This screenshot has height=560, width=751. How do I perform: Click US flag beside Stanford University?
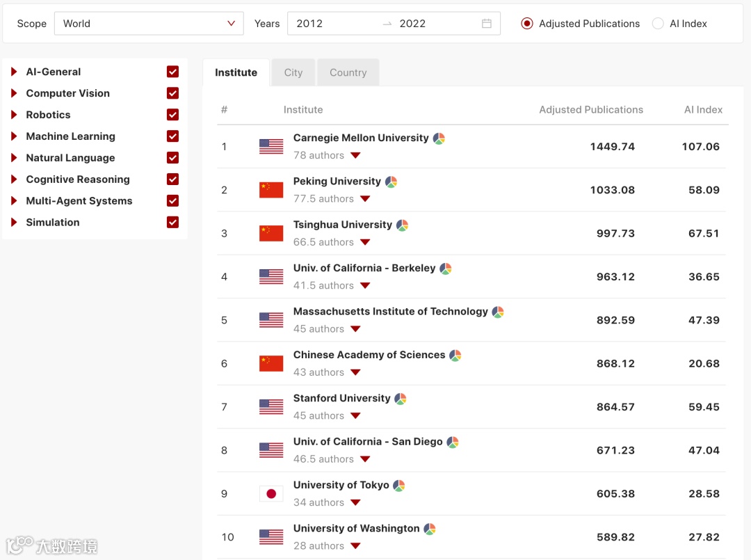tap(271, 407)
